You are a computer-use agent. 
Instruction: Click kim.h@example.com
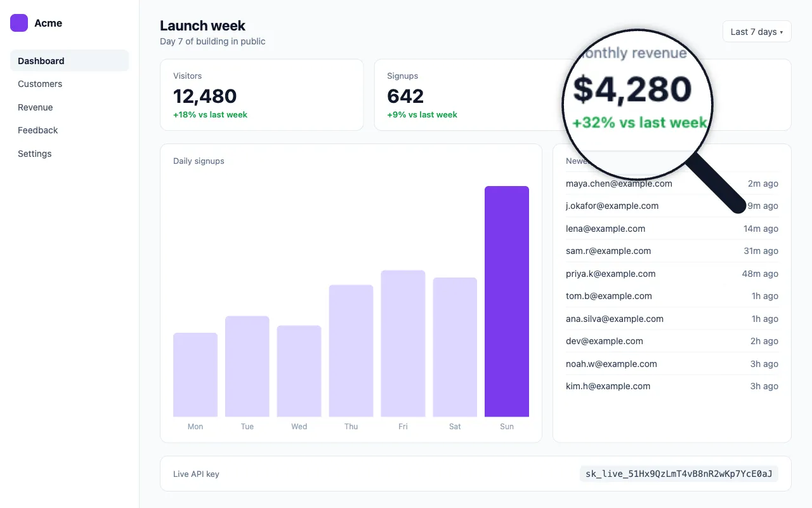pyautogui.click(x=608, y=386)
